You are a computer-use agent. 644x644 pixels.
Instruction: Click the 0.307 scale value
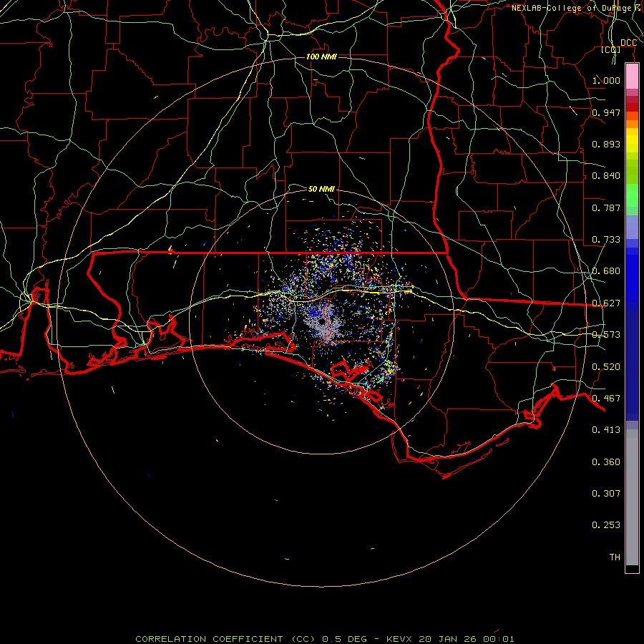pos(606,493)
